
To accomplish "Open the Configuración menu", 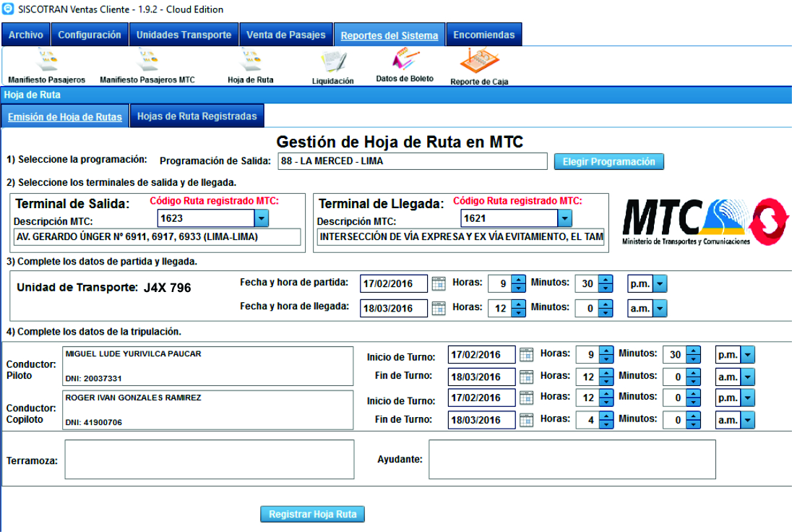I will click(x=90, y=35).
